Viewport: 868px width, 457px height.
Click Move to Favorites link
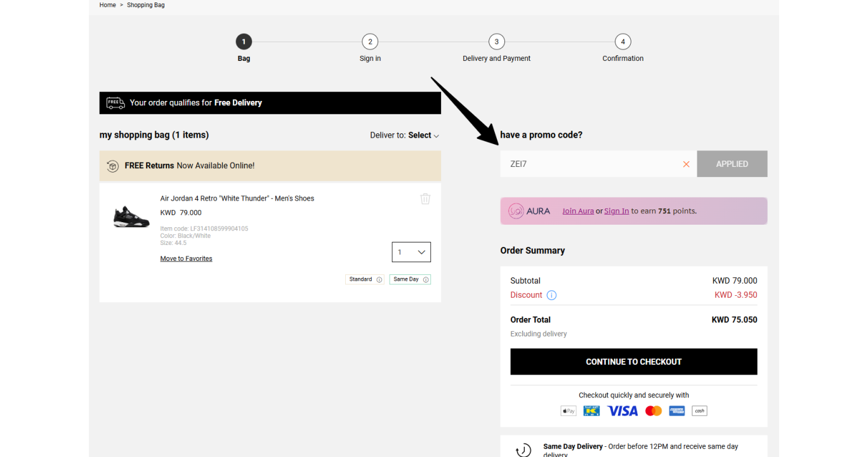click(x=186, y=259)
